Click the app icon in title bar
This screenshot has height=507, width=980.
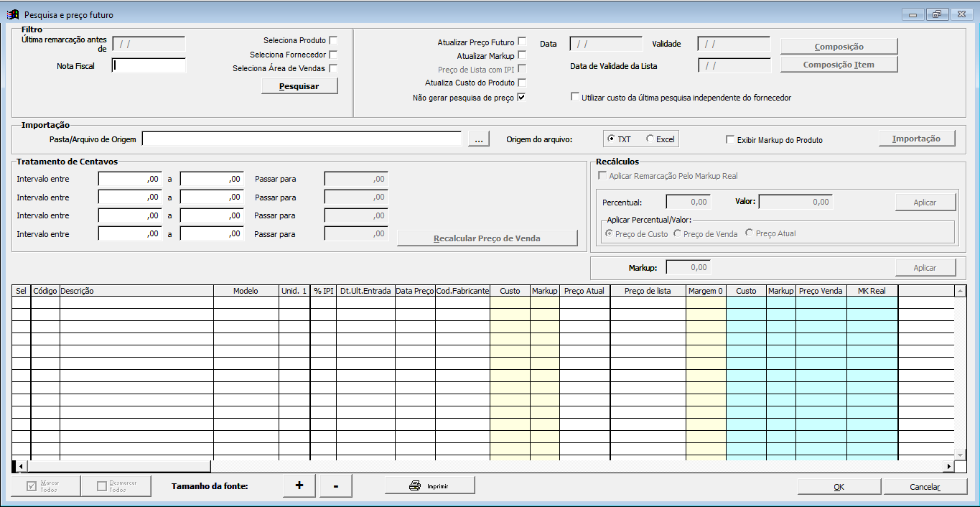(x=12, y=14)
